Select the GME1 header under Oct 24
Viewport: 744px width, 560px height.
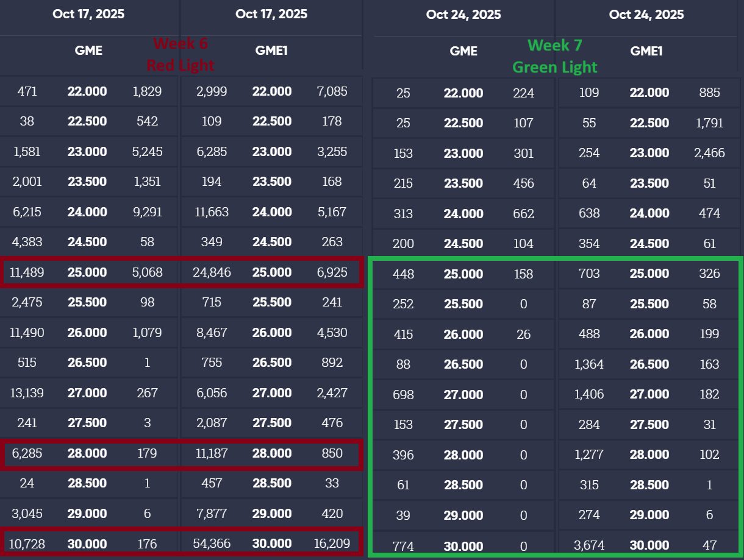click(x=646, y=51)
